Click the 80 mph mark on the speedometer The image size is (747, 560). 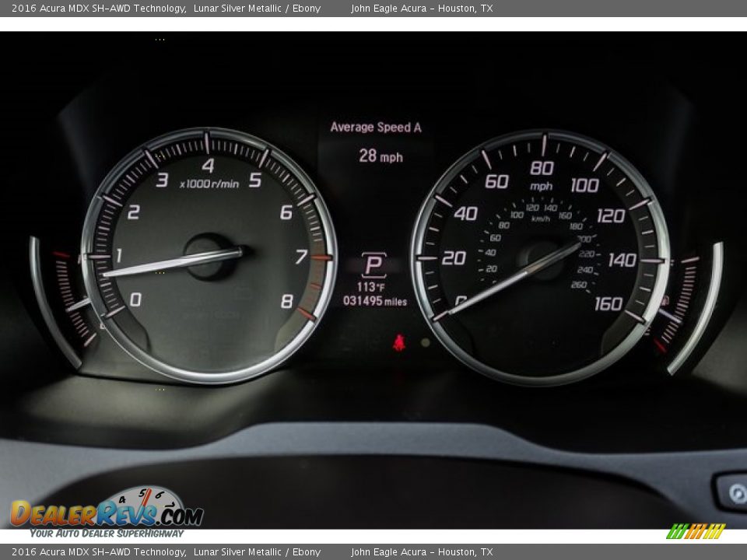542,168
